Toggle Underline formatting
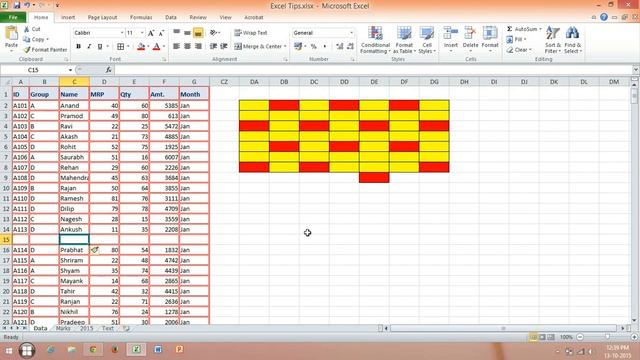This screenshot has width=640, height=360. click(100, 47)
